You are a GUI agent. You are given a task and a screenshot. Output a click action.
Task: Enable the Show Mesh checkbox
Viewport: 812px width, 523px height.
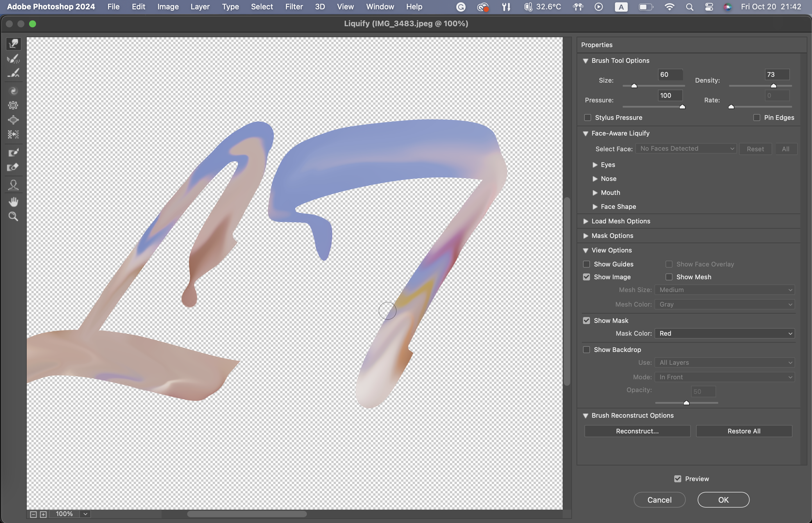(669, 277)
